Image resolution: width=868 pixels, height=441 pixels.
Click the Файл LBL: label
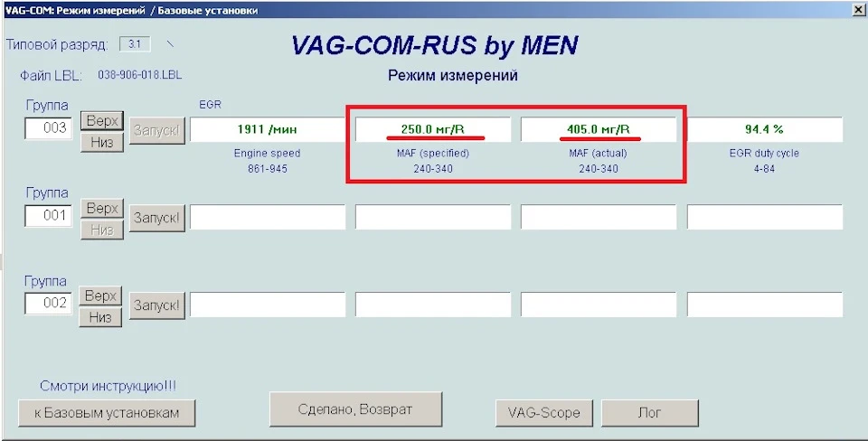51,76
